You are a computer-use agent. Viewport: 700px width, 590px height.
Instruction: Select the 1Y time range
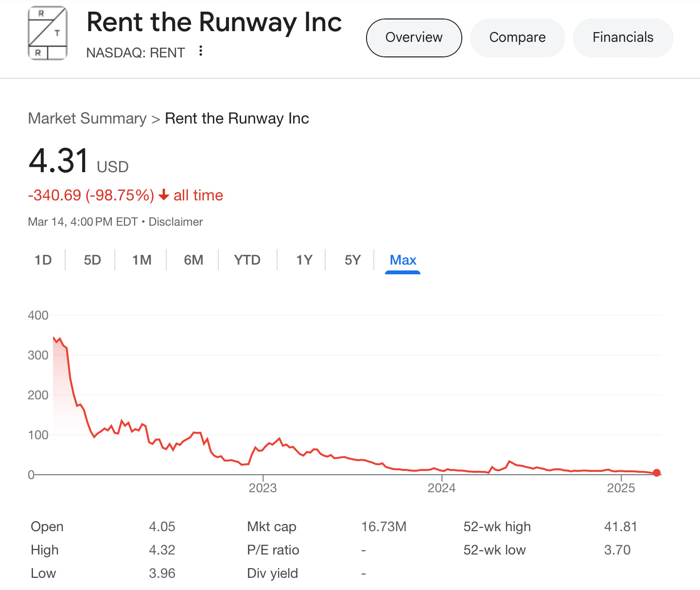tap(304, 260)
